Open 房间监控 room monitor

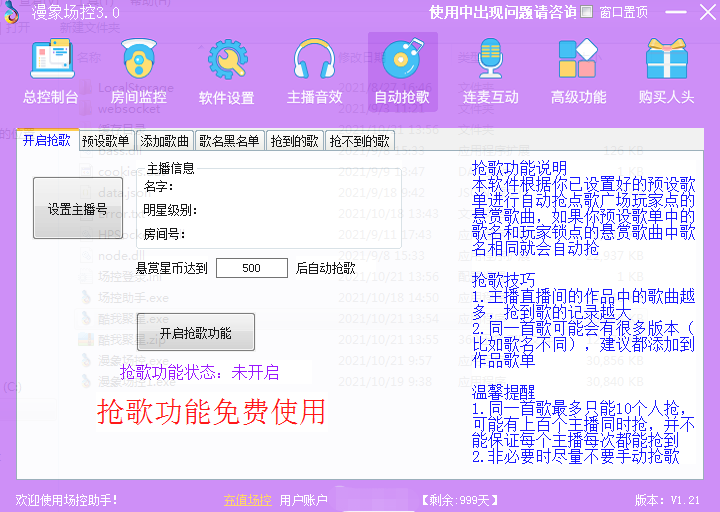point(139,71)
